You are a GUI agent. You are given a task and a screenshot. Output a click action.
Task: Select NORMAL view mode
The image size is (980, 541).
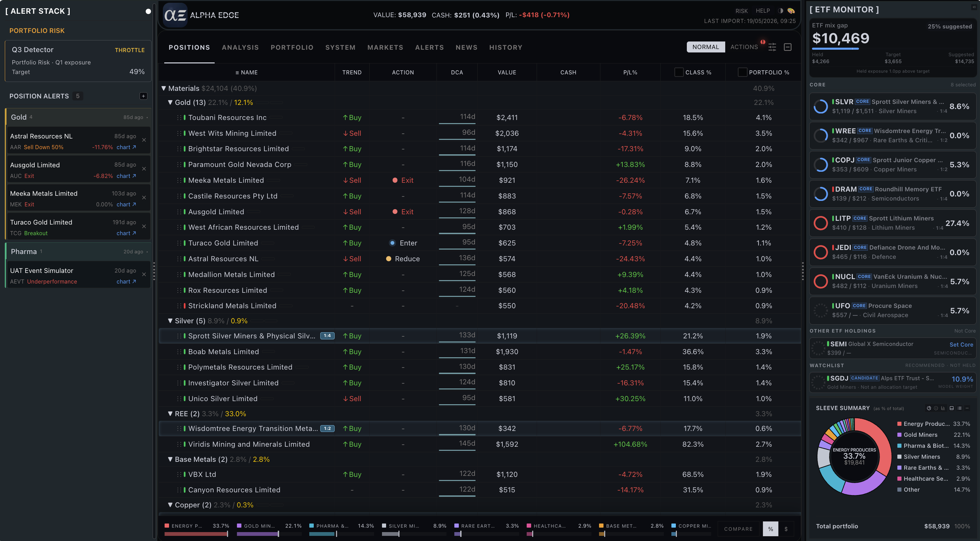pyautogui.click(x=706, y=47)
